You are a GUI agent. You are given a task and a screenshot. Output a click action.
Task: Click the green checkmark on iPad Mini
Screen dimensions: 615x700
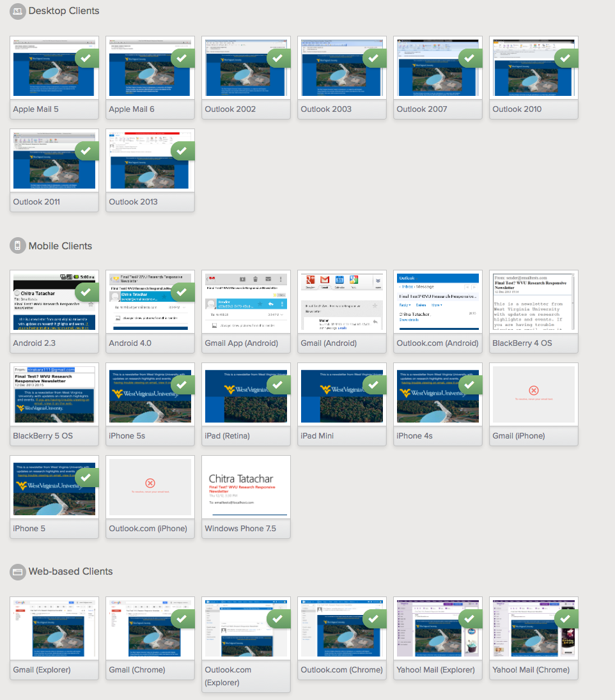375,384
